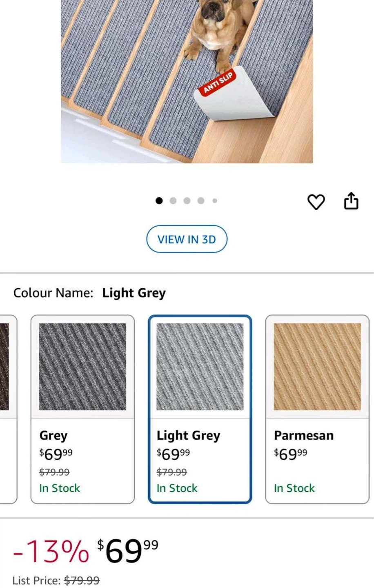Select the Grey colour swatch image
This screenshot has width=374, height=588.
coord(82,366)
